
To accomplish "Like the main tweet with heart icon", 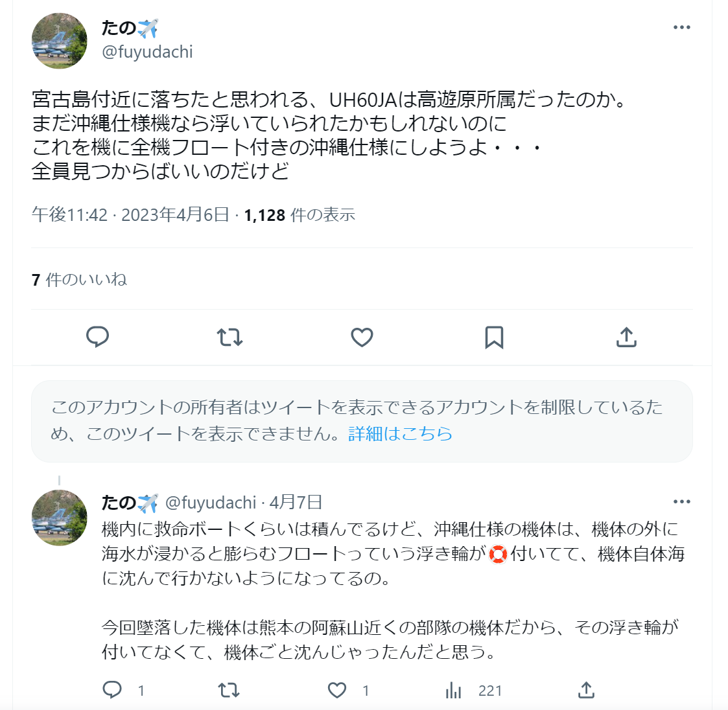I will (x=362, y=337).
